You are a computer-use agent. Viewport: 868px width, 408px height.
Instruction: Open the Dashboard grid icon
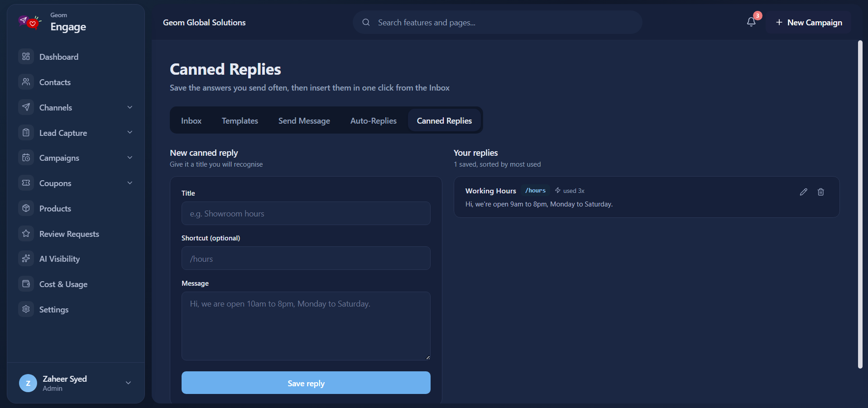26,57
